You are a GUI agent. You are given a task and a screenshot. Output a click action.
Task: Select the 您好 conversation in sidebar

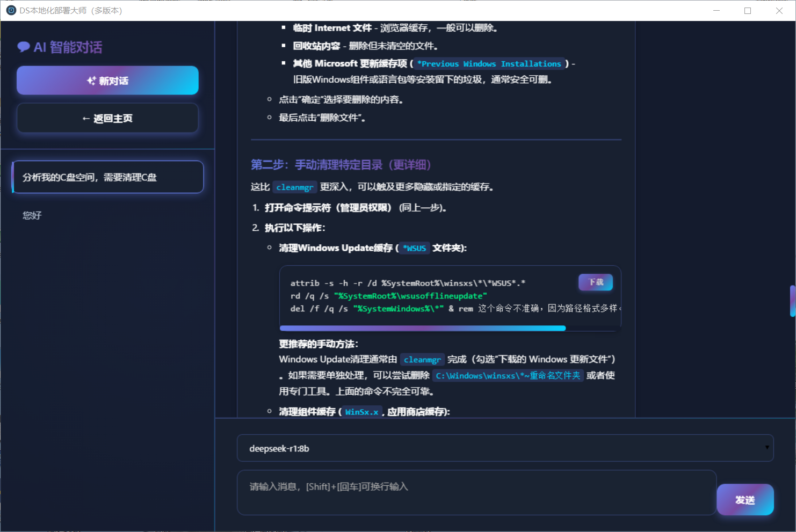tap(32, 215)
